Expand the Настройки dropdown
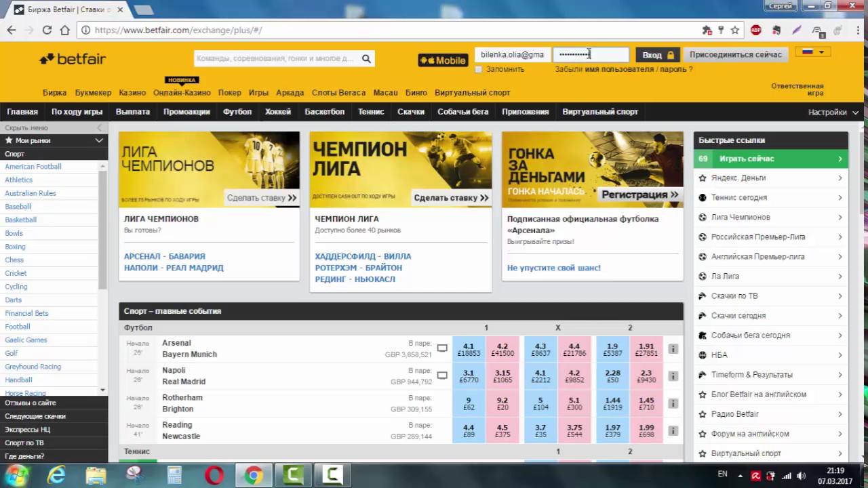Image resolution: width=868 pixels, height=488 pixels. coord(833,113)
